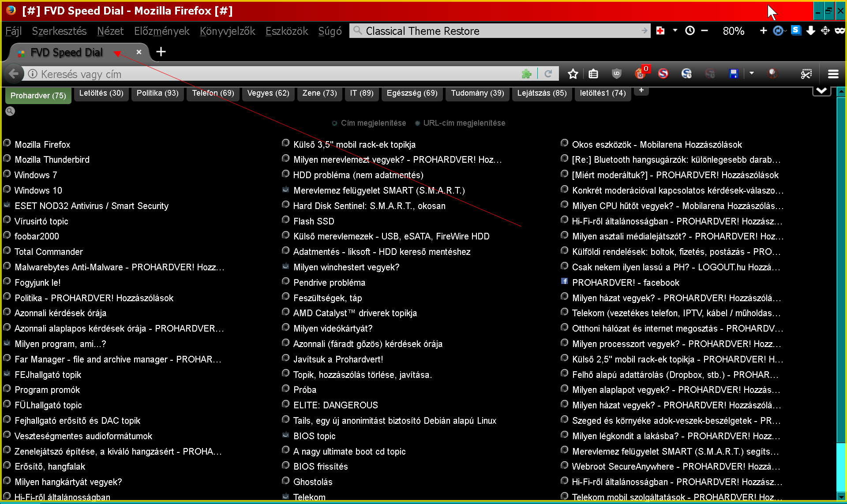Add a new dial group with the plus
The height and width of the screenshot is (504, 847).
point(641,90)
